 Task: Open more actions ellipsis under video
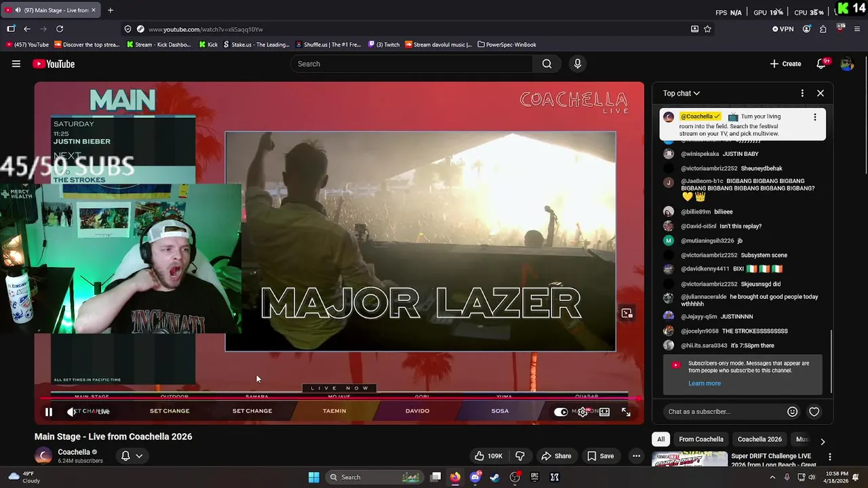click(636, 456)
